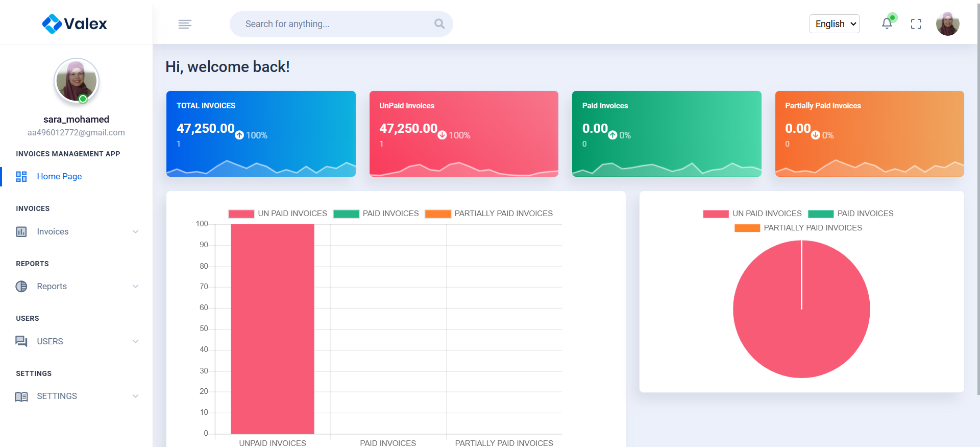Click the Hi, welcome back! heading

228,67
